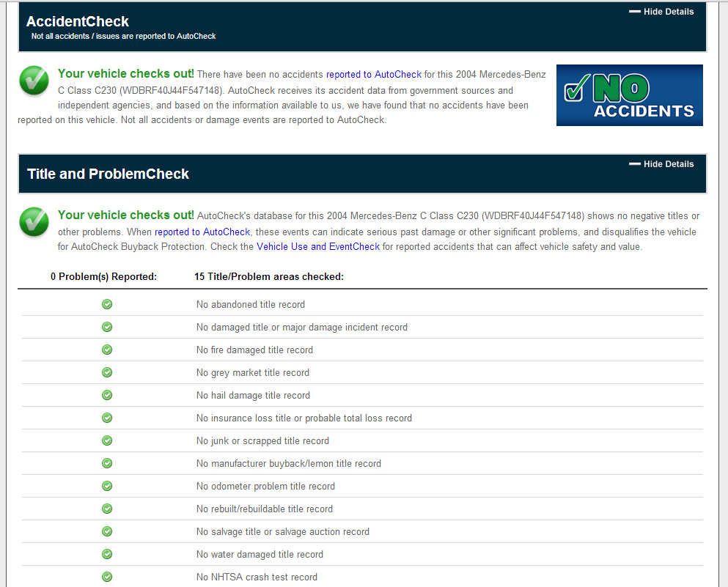Screen dimensions: 728x587
Task: Click green check beside No abandoned title record
Action: (107, 304)
